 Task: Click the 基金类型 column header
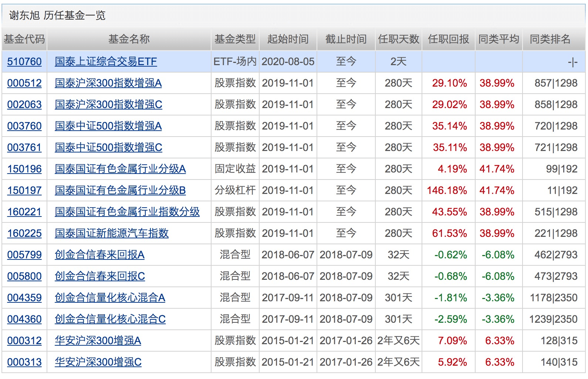[235, 39]
